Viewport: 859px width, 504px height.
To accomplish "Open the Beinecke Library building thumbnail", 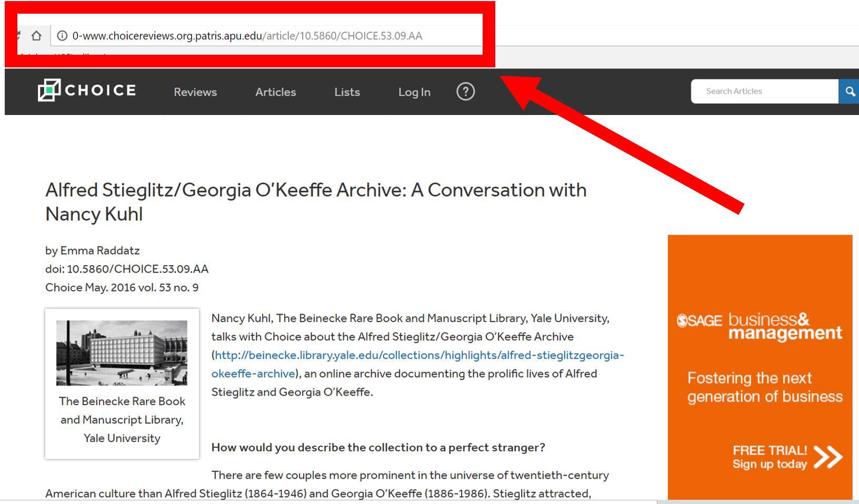I will click(x=122, y=353).
